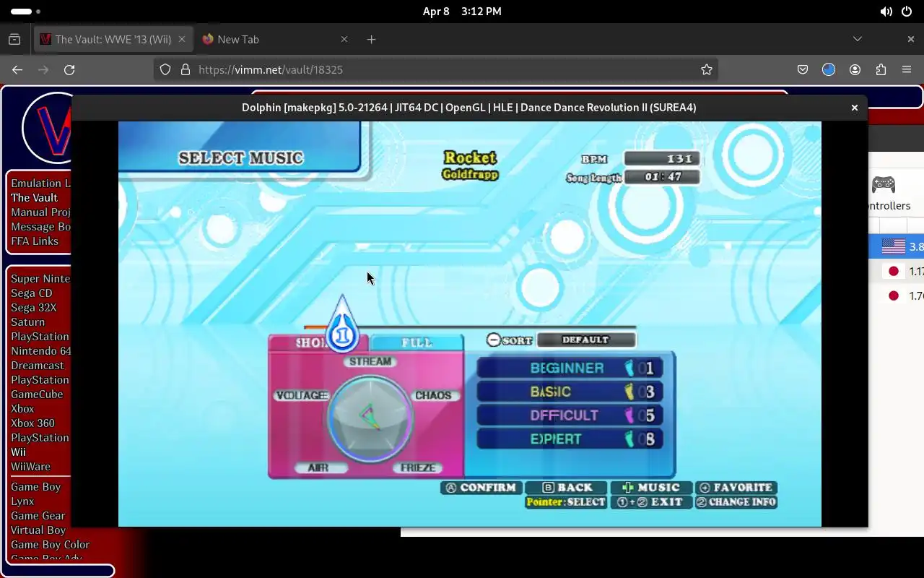
Task: Close The Vault: WWE '13 tab
Action: (x=183, y=39)
